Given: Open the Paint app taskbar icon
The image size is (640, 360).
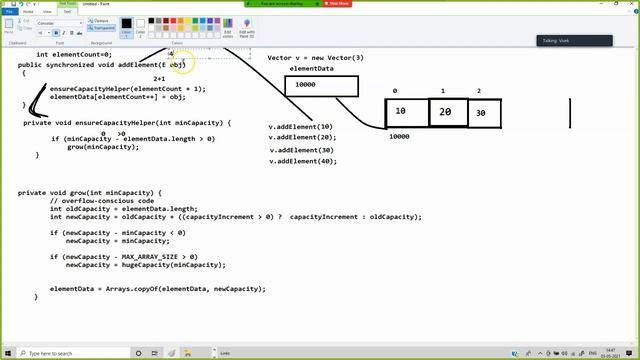Looking at the screenshot, I should pyautogui.click(x=171, y=353).
